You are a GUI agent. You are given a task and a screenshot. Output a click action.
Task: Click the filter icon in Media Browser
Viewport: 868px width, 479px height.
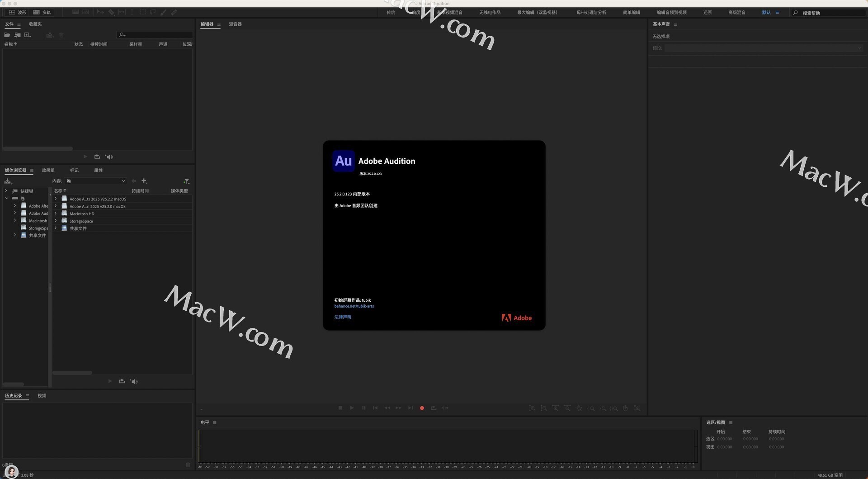click(x=186, y=181)
